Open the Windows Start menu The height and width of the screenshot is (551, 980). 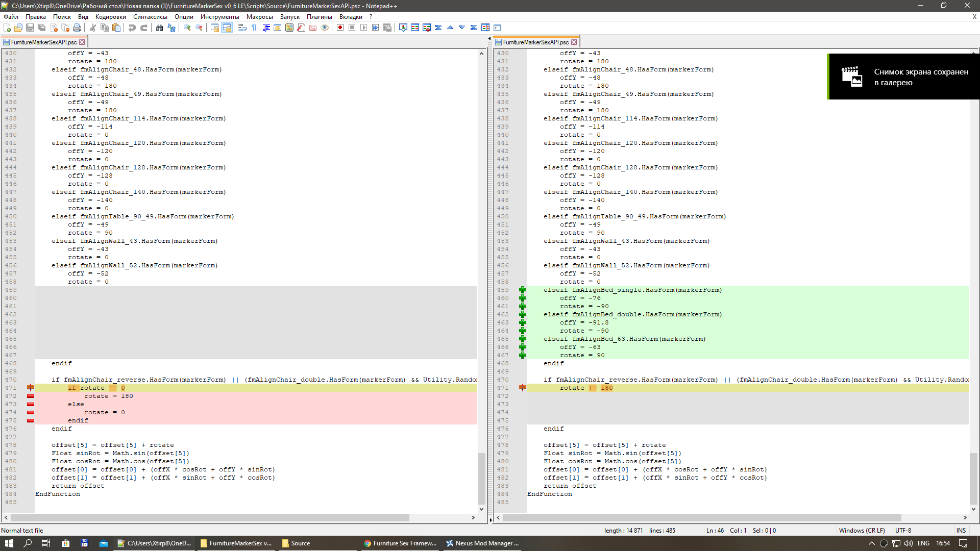[9, 544]
